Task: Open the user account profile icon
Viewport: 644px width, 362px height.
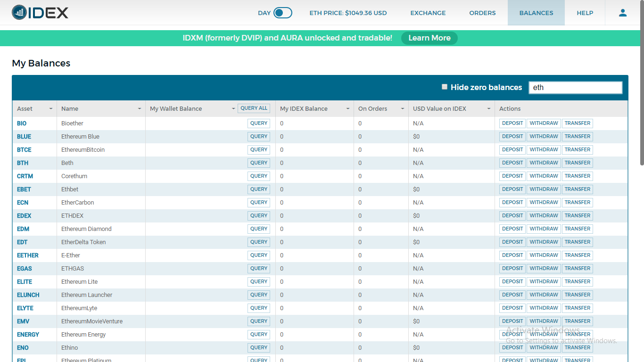Action: point(623,13)
